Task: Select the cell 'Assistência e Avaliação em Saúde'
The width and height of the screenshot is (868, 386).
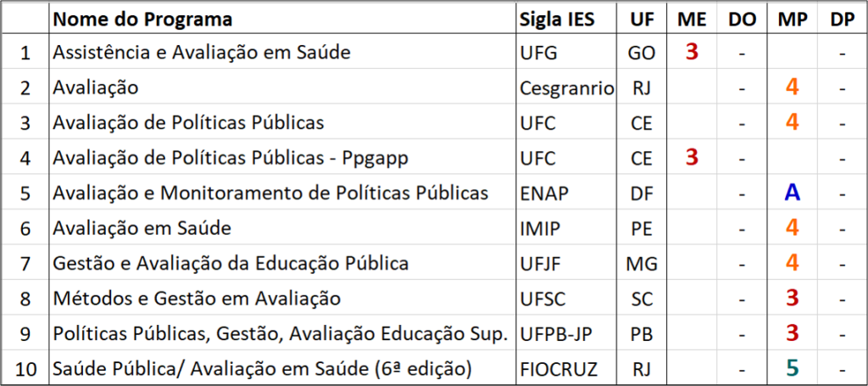Action: tap(283, 52)
